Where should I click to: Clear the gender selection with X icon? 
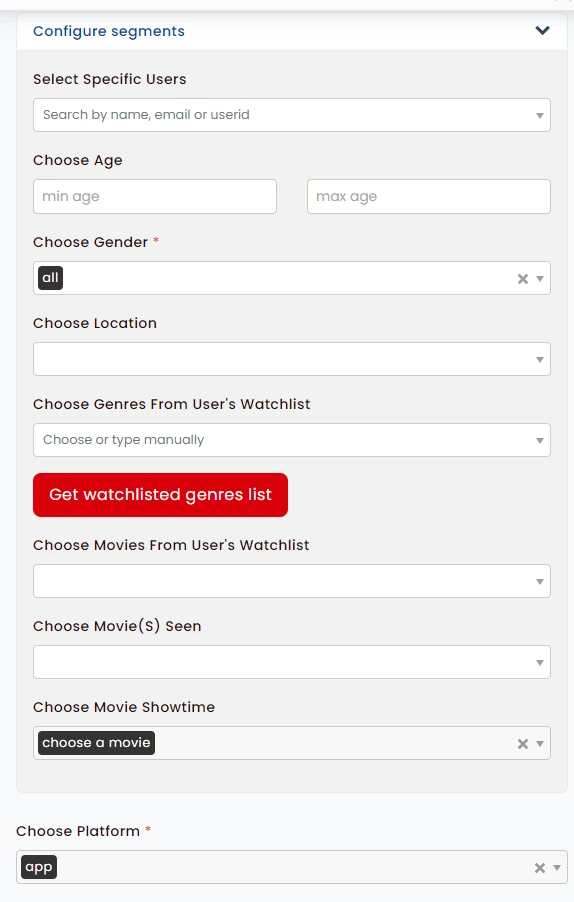523,279
